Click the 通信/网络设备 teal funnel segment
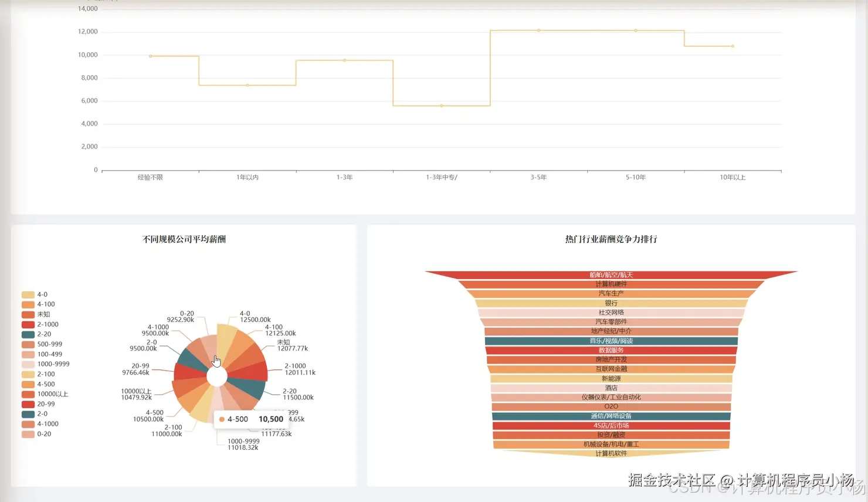868x502 pixels. [x=611, y=415]
